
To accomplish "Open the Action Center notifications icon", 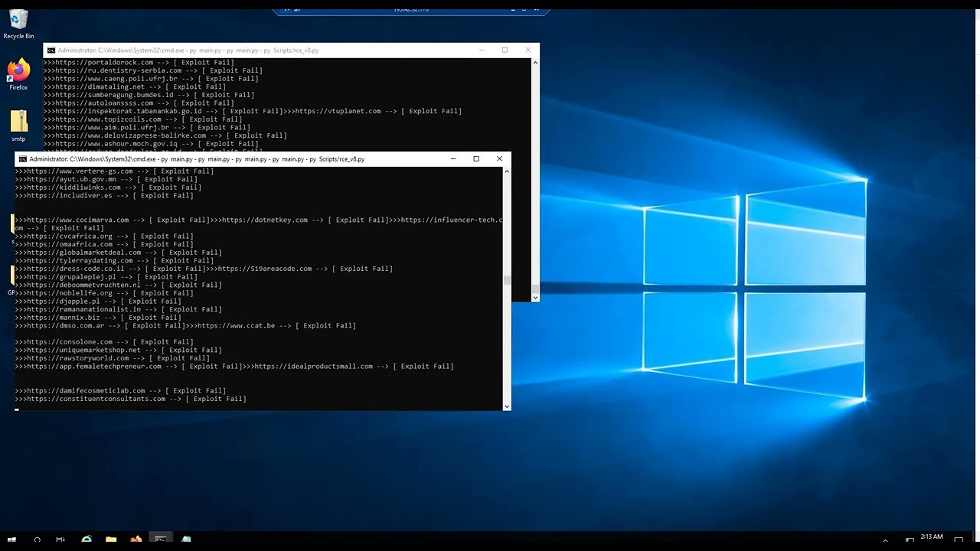I will point(958,540).
